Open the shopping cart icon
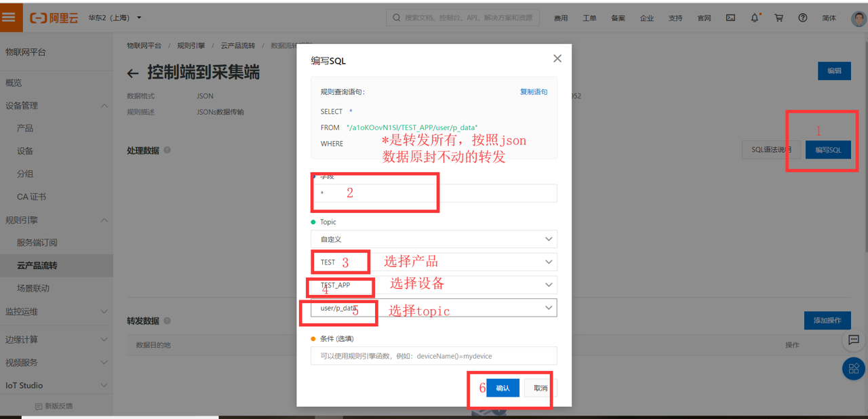 (778, 18)
